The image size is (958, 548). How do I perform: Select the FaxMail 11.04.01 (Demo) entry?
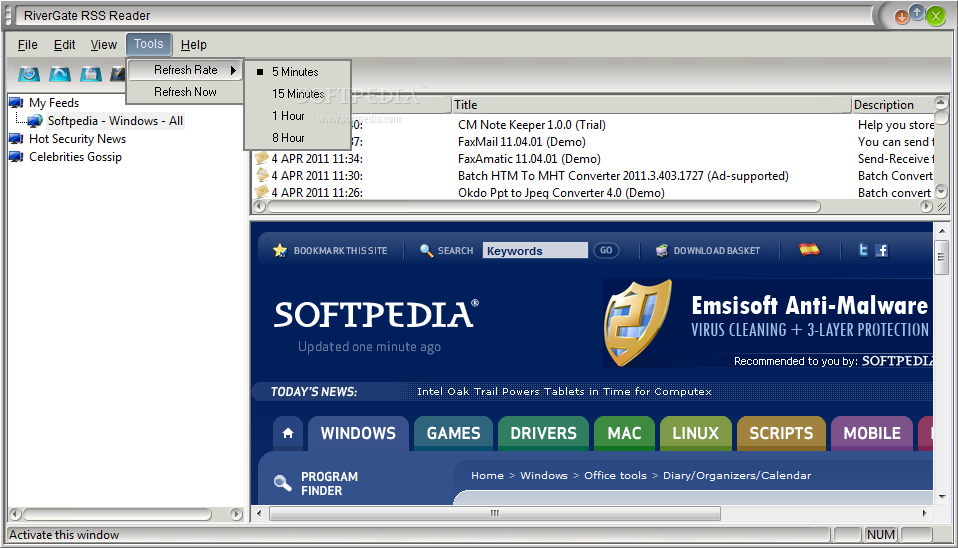click(521, 142)
